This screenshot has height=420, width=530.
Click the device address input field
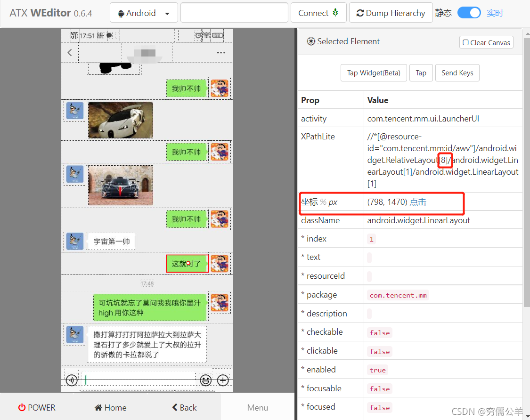[x=234, y=13]
